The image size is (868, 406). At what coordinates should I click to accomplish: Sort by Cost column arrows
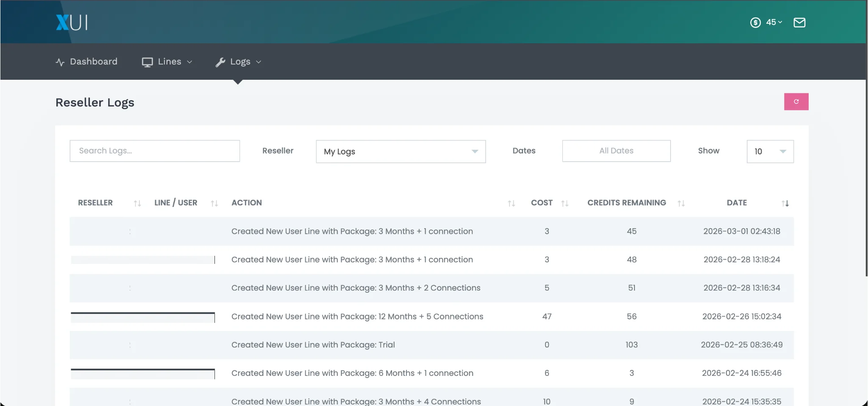pyautogui.click(x=565, y=203)
